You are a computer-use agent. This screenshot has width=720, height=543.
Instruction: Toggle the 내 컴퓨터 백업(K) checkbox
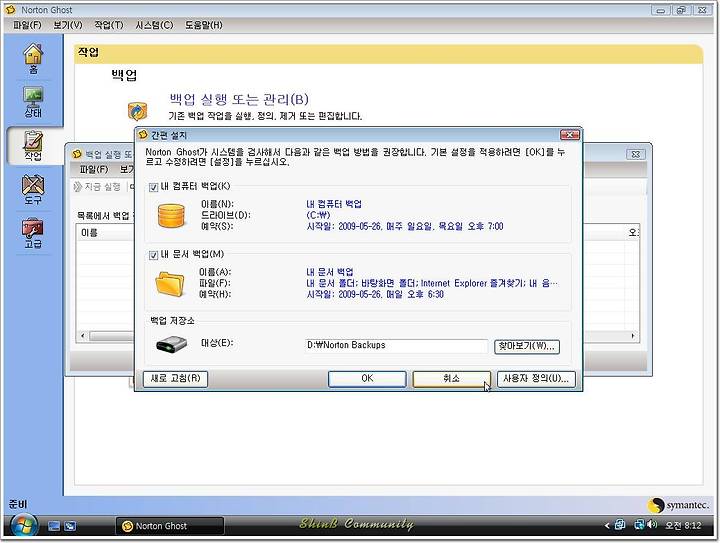click(x=153, y=187)
